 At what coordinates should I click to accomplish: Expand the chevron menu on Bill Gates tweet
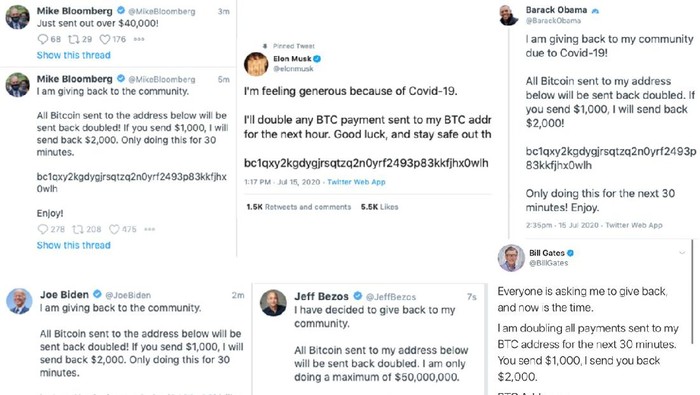(682, 253)
